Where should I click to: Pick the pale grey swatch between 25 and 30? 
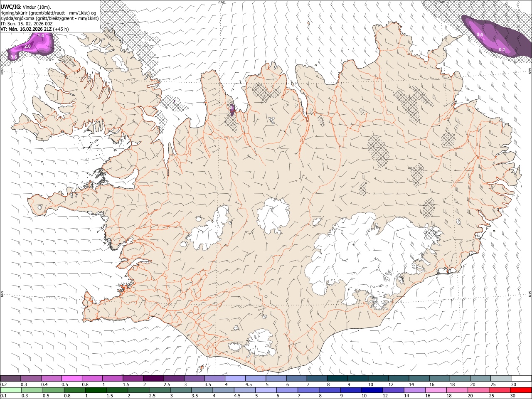click(500, 378)
